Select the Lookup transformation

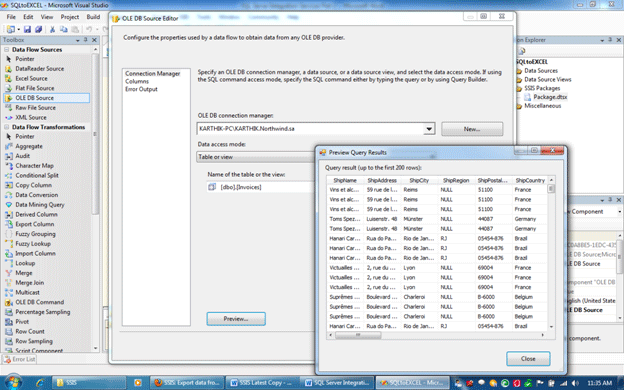[x=25, y=263]
